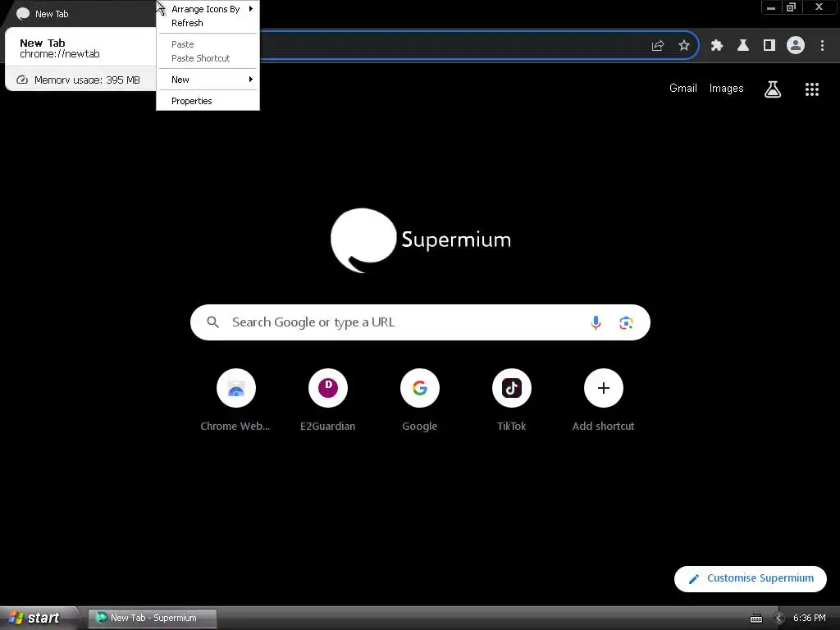Click the Memory usage: 395 MB text
This screenshot has height=630, width=840.
pos(87,80)
